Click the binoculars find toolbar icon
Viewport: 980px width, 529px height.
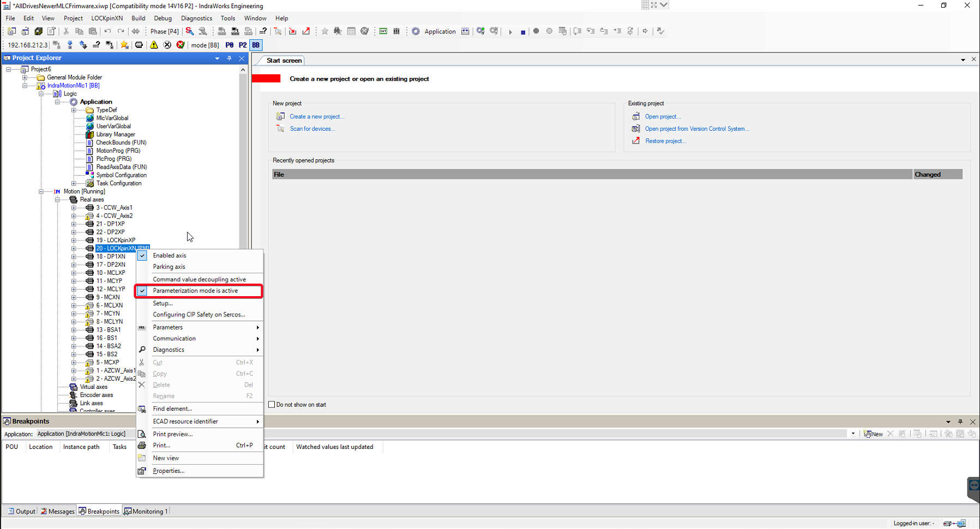tap(338, 32)
